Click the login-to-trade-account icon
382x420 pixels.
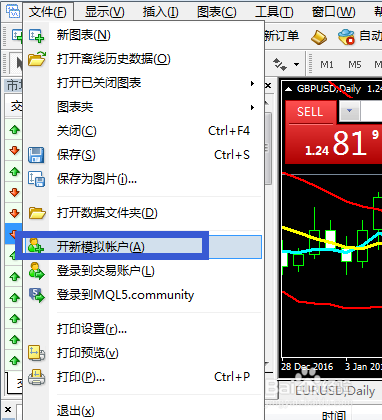pos(36,271)
